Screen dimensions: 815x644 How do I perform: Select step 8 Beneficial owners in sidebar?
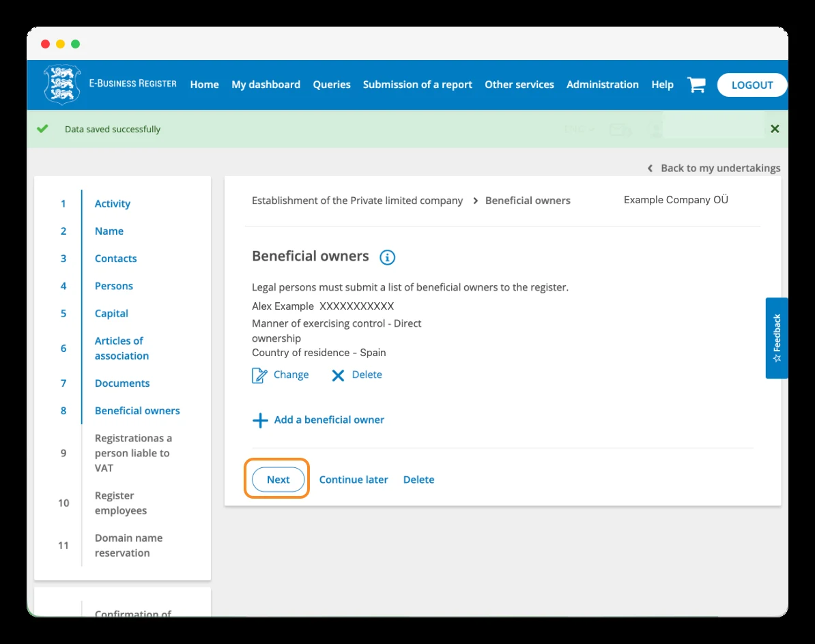point(137,411)
